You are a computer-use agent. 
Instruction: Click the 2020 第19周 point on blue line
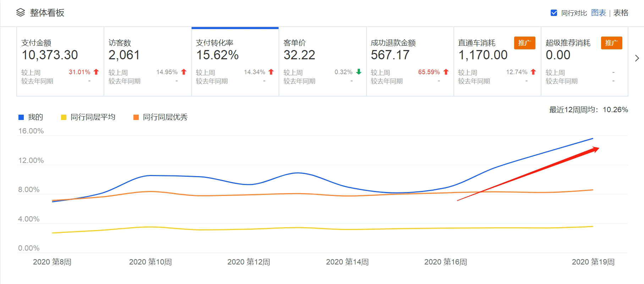click(593, 138)
